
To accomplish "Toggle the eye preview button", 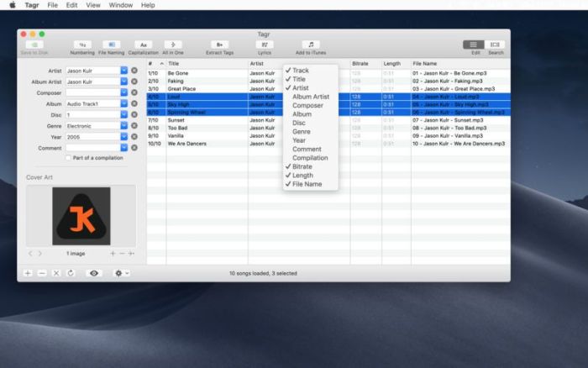I will pos(94,273).
